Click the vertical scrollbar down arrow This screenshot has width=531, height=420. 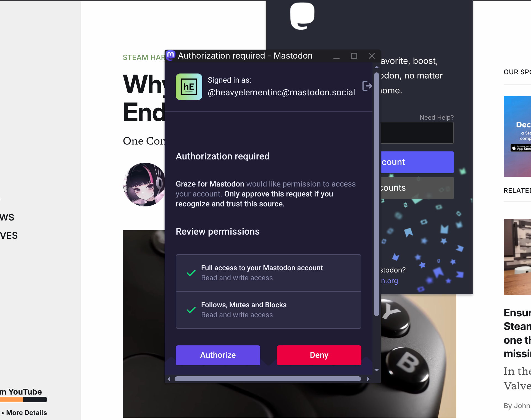tap(376, 370)
